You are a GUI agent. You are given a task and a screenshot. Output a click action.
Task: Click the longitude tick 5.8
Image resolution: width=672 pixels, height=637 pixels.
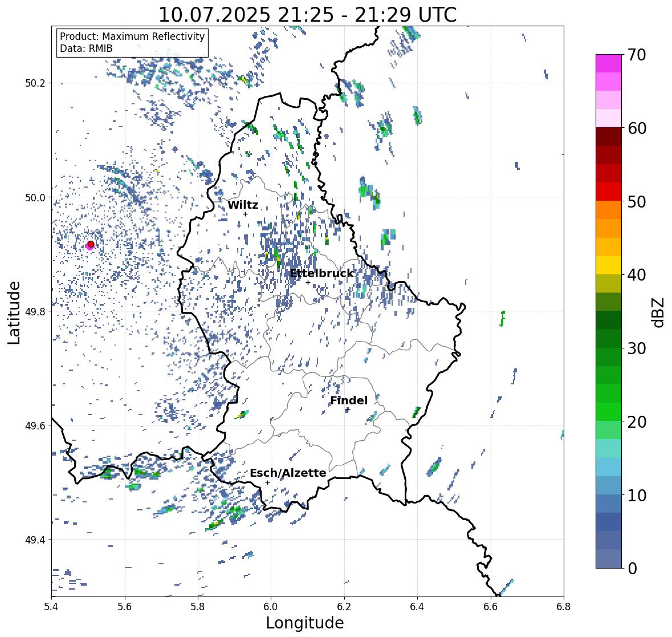(x=198, y=607)
